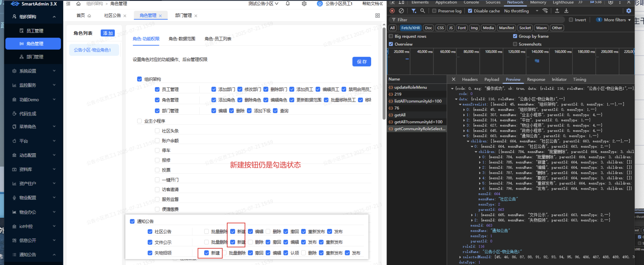The width and height of the screenshot is (644, 265).
Task: Click the DevTools record network log button
Action: 392,11
